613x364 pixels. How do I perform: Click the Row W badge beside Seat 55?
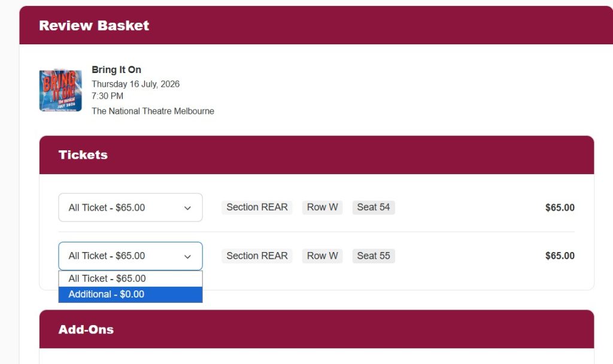pos(322,256)
